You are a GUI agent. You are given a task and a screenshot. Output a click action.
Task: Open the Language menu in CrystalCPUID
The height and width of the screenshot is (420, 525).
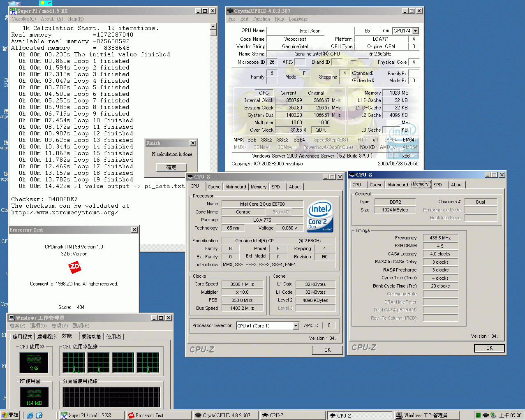pyautogui.click(x=298, y=19)
